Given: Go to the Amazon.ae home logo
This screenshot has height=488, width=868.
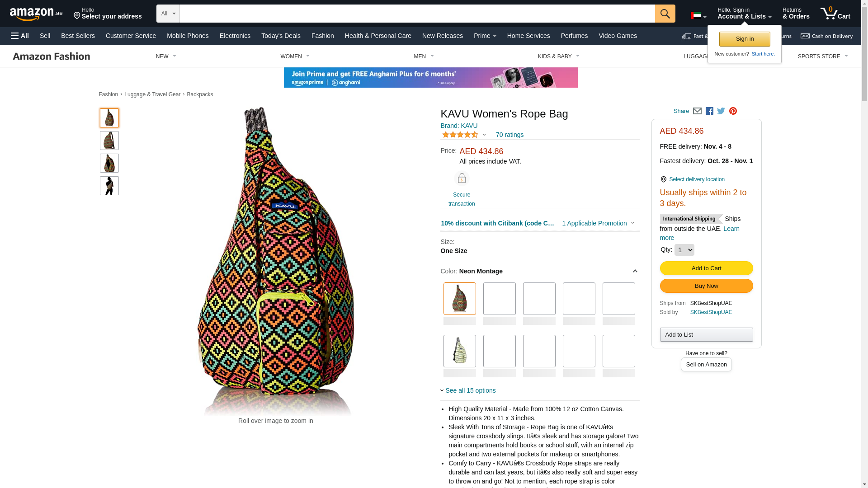Looking at the screenshot, I should [36, 14].
